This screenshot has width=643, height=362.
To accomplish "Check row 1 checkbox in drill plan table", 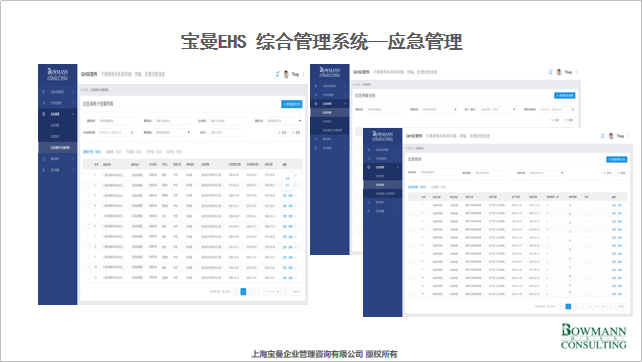I will pyautogui.click(x=88, y=175).
